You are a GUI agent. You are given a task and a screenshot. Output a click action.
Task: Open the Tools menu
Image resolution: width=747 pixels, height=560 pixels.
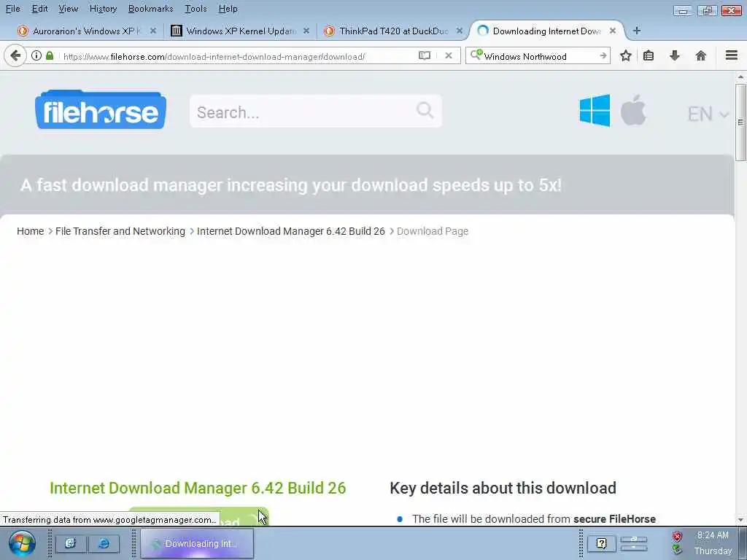point(196,9)
